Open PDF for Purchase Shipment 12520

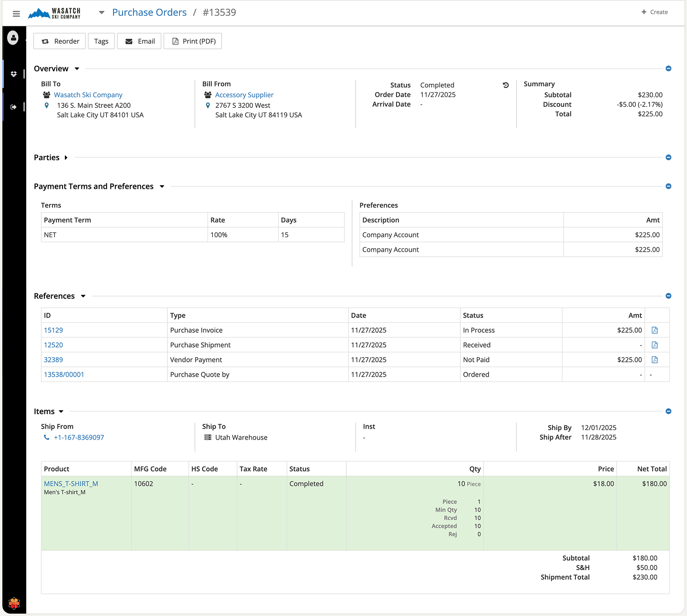coord(655,345)
